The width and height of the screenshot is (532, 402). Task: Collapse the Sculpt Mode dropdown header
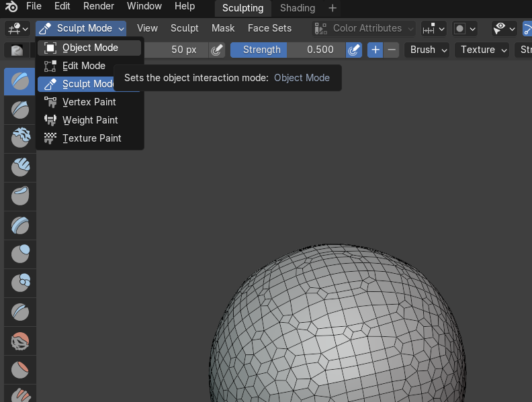tap(81, 28)
